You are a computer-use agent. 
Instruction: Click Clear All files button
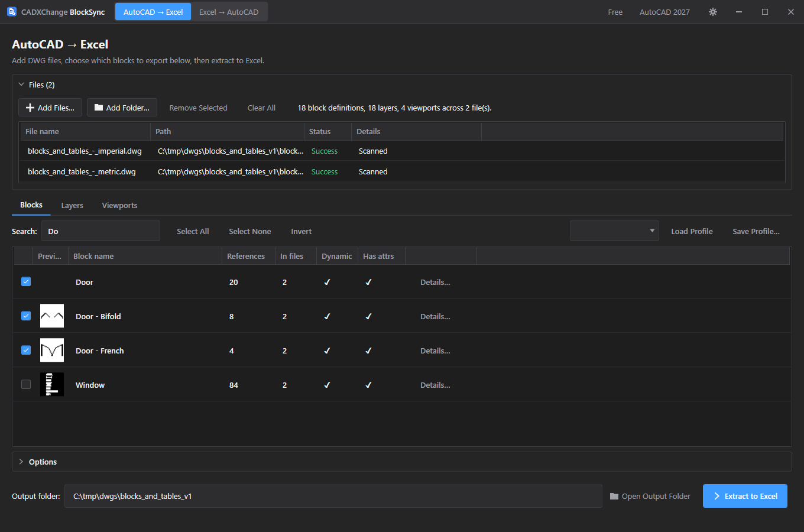pyautogui.click(x=261, y=108)
